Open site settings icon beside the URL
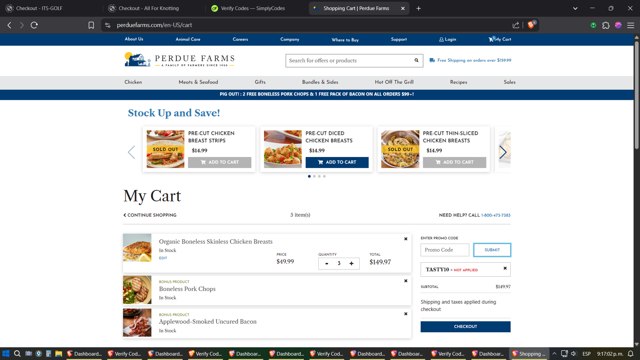The height and width of the screenshot is (360, 640). tap(107, 25)
